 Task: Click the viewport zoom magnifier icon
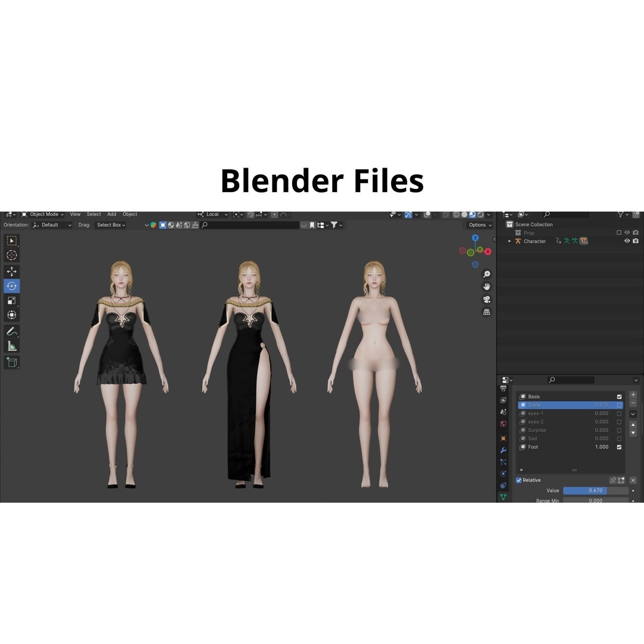[x=487, y=274]
